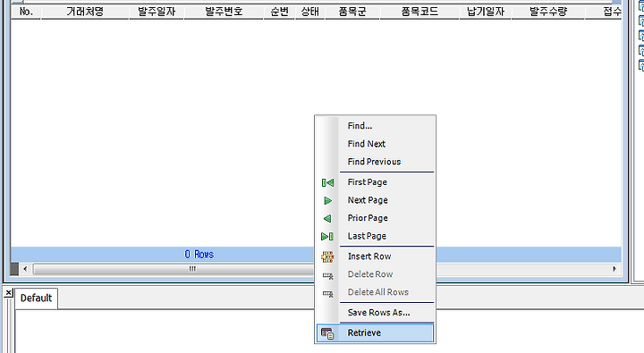
Task: Click the No. column header
Action: (x=26, y=12)
